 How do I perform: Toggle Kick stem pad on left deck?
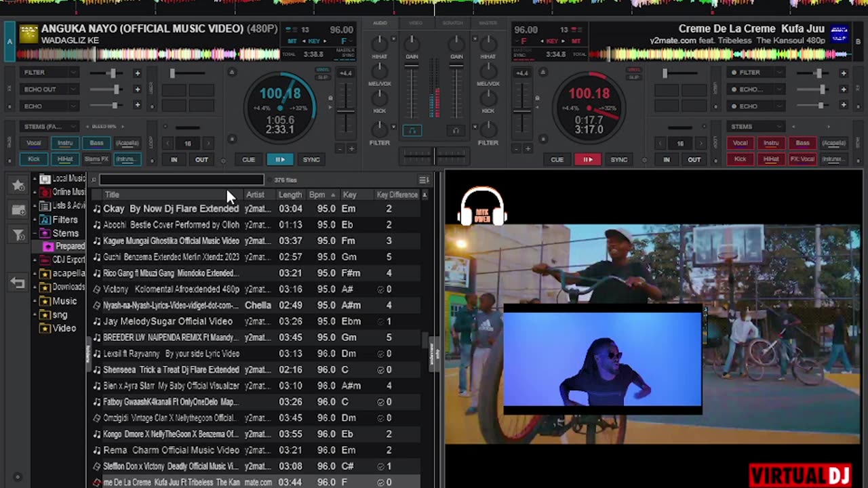tap(34, 159)
